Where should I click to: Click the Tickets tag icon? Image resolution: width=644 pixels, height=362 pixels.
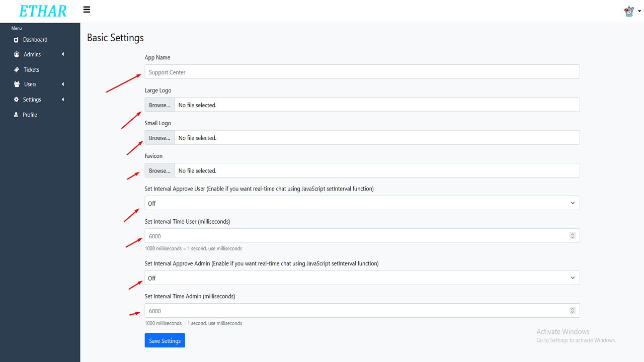click(17, 70)
